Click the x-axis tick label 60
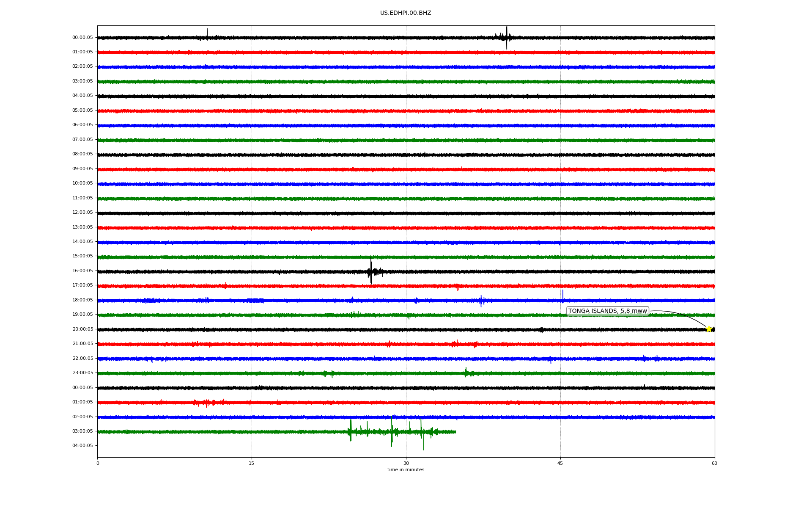 [714, 464]
